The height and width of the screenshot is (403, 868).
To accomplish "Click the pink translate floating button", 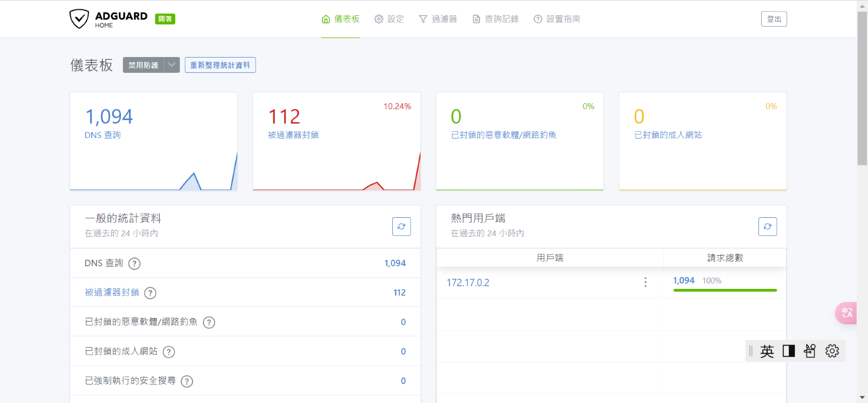I will [846, 313].
